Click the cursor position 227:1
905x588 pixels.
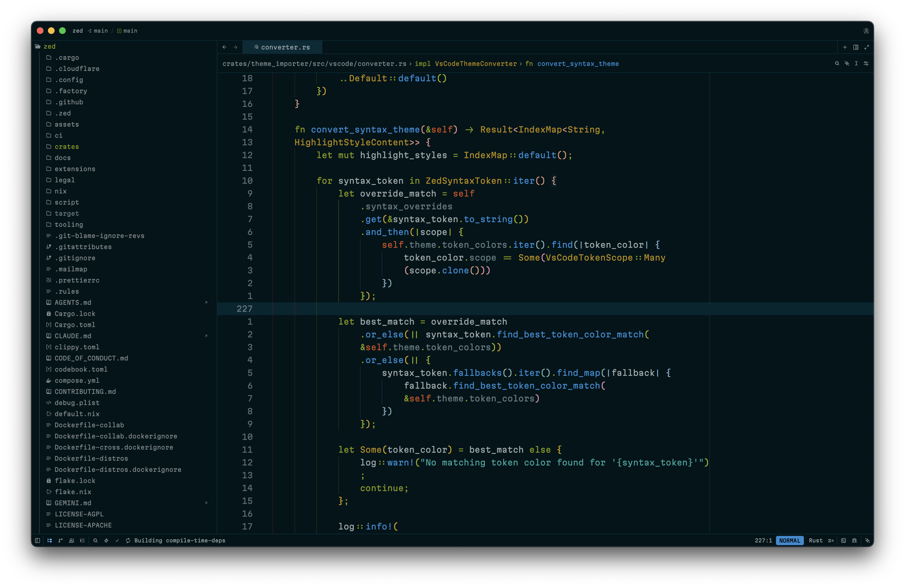[763, 540]
